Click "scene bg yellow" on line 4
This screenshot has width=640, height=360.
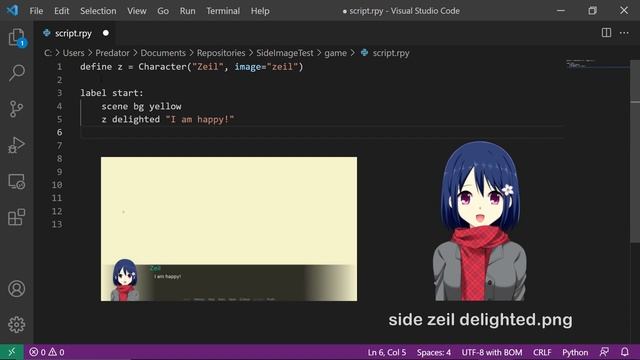pyautogui.click(x=141, y=106)
